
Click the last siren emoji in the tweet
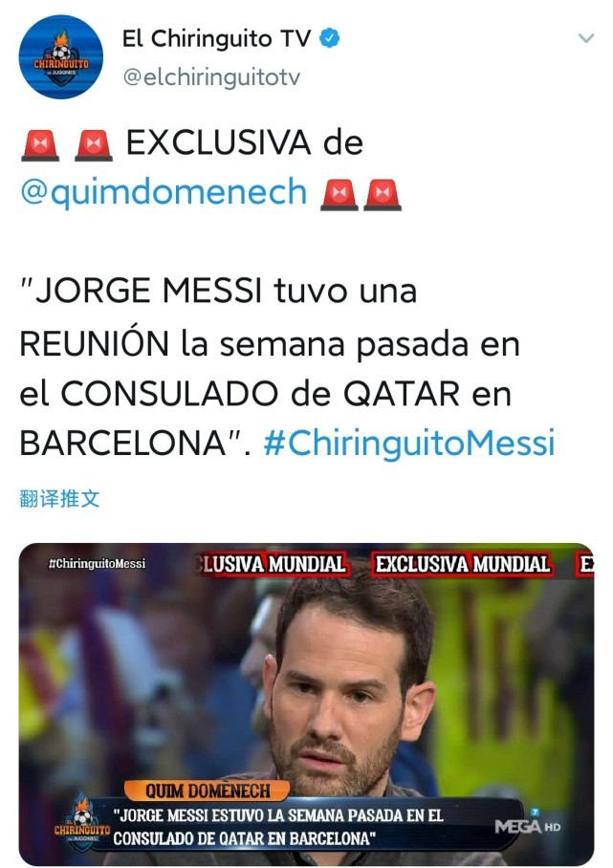pos(383,195)
